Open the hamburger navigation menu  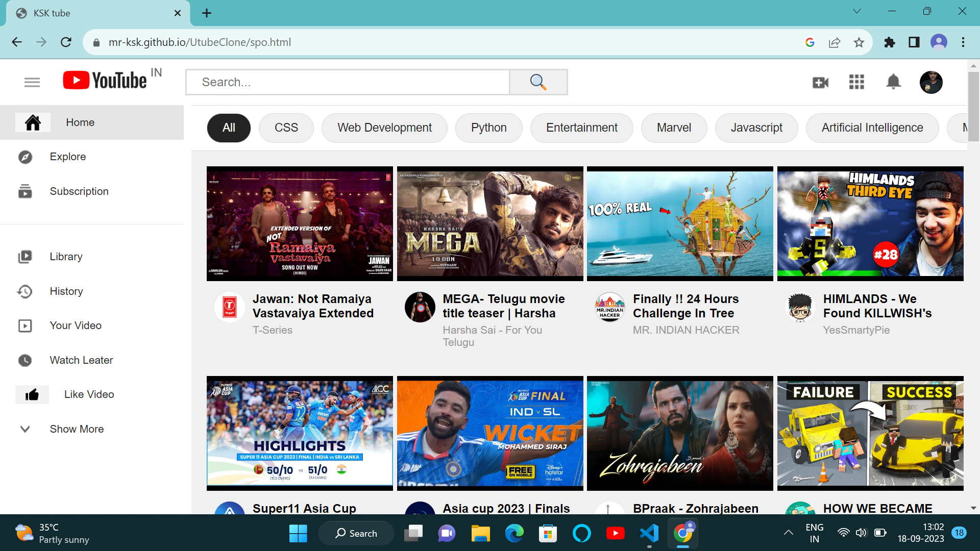coord(32,82)
